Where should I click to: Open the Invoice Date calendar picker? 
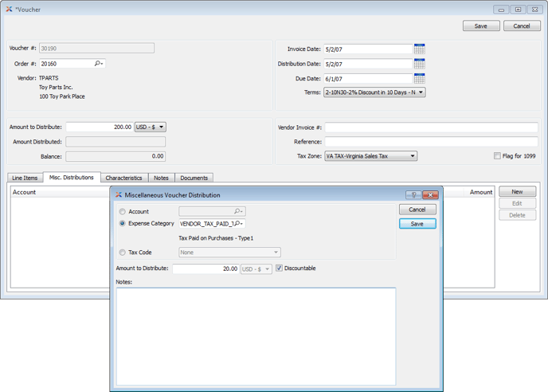[419, 49]
